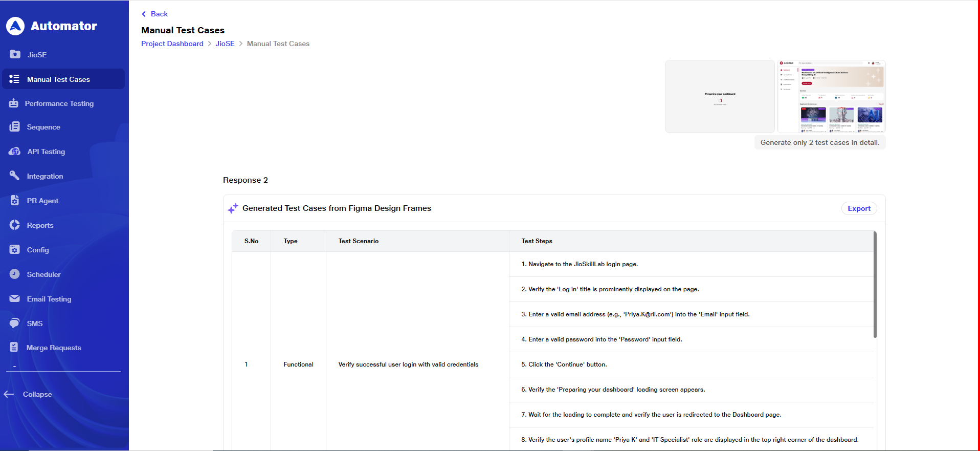This screenshot has height=451, width=980.
Task: Export the generated test cases
Action: click(x=859, y=208)
